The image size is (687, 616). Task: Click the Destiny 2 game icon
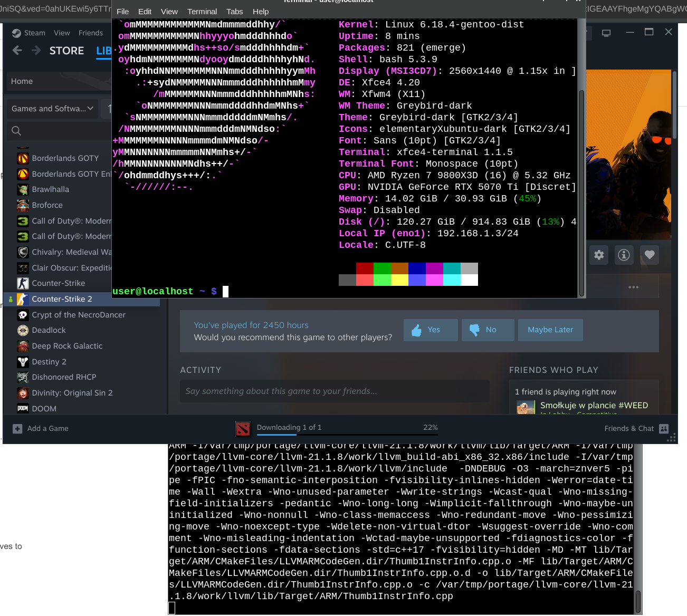(23, 362)
